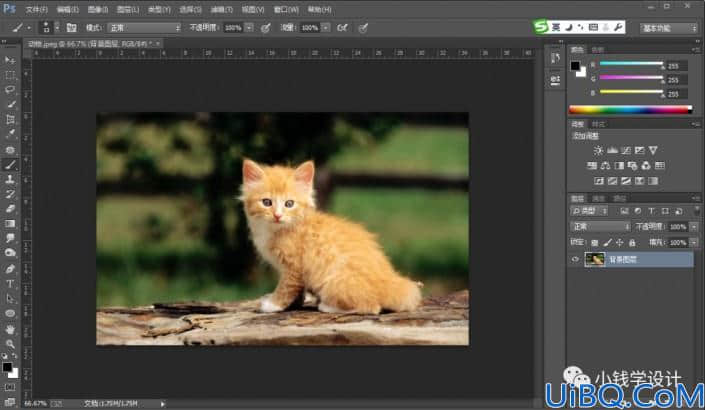Select the Blur tool
Image resolution: width=705 pixels, height=410 pixels.
pos(10,238)
